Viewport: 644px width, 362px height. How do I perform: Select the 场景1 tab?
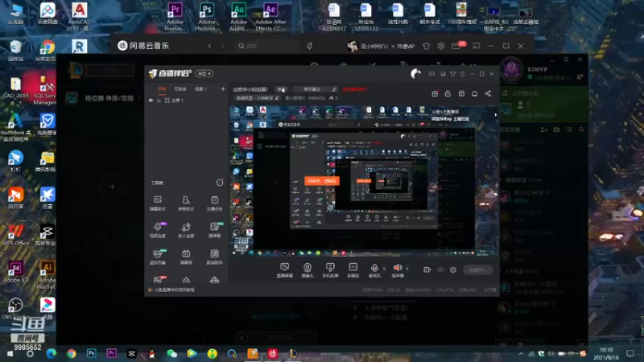pos(200,89)
